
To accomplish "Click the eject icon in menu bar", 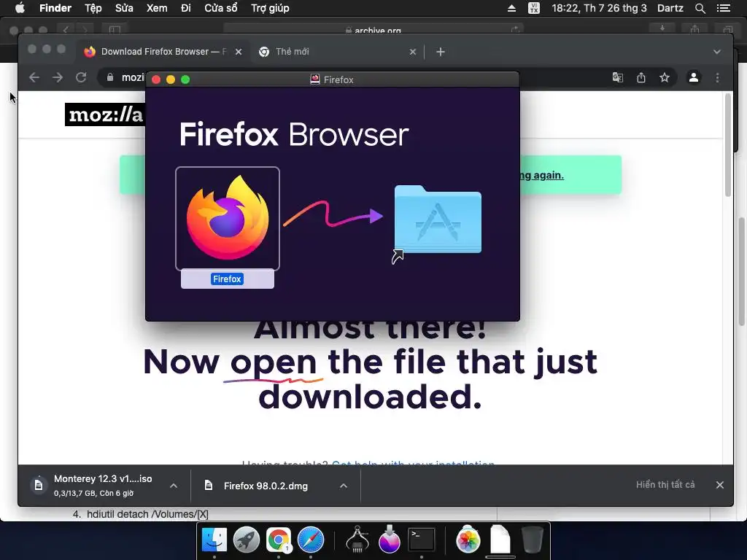I will click(x=511, y=8).
